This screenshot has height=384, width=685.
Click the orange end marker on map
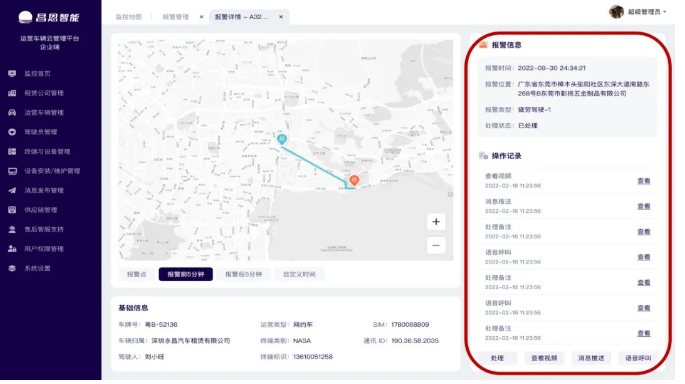pyautogui.click(x=354, y=180)
